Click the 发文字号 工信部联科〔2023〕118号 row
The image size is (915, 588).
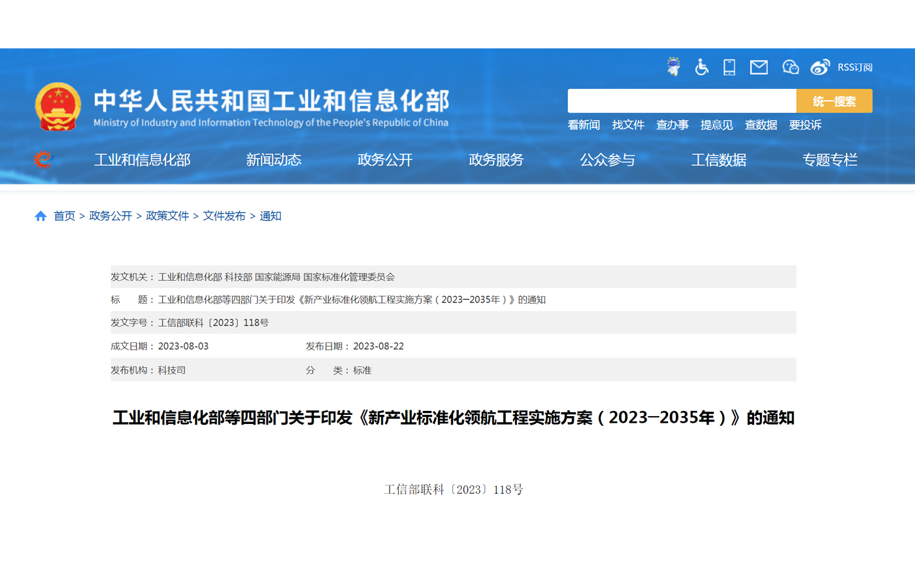coord(454,323)
